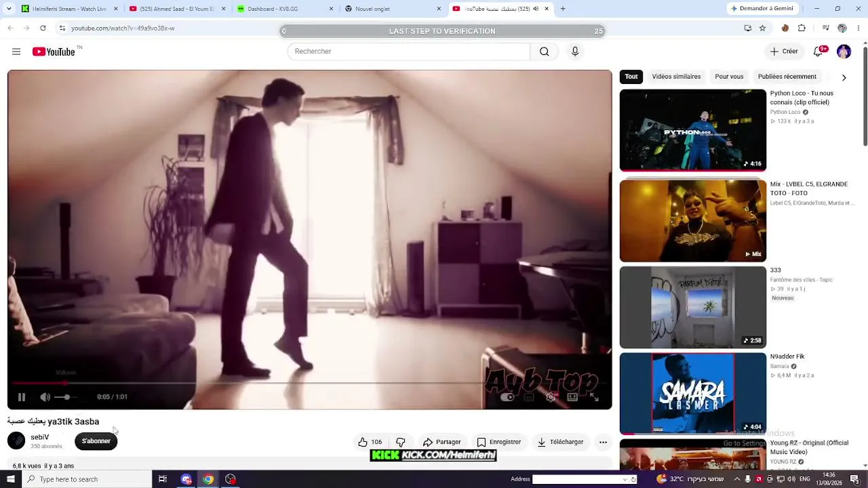Adjust the video volume slider
The height and width of the screenshot is (488, 868).
pos(66,397)
